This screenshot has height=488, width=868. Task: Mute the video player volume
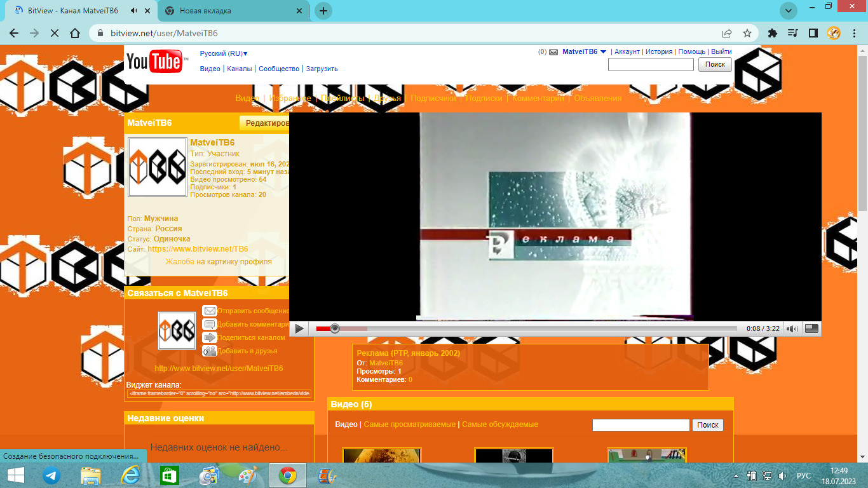tap(792, 329)
